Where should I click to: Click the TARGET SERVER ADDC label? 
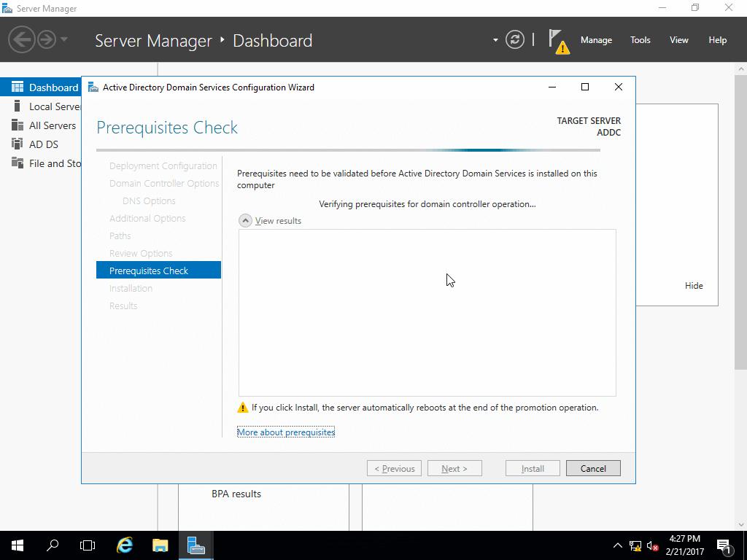(x=589, y=126)
